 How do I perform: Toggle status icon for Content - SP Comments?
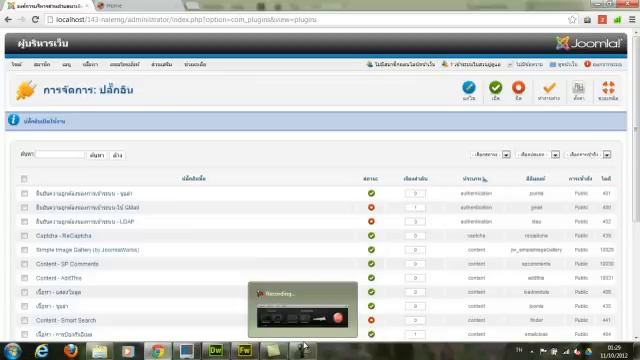coord(371,264)
